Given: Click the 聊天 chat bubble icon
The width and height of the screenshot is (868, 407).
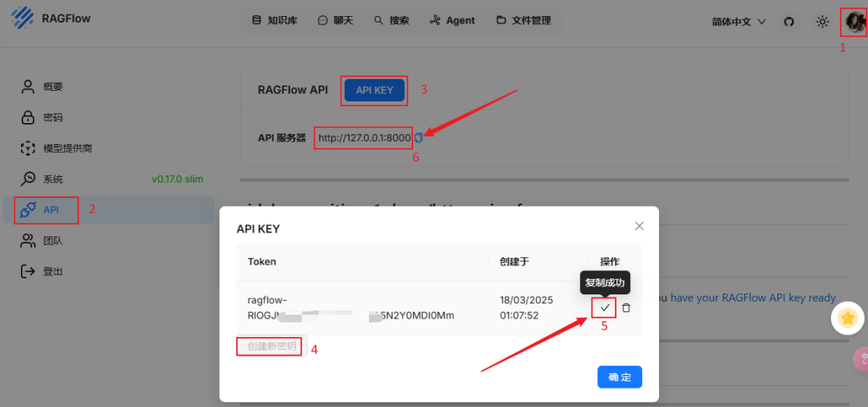Looking at the screenshot, I should [x=323, y=20].
